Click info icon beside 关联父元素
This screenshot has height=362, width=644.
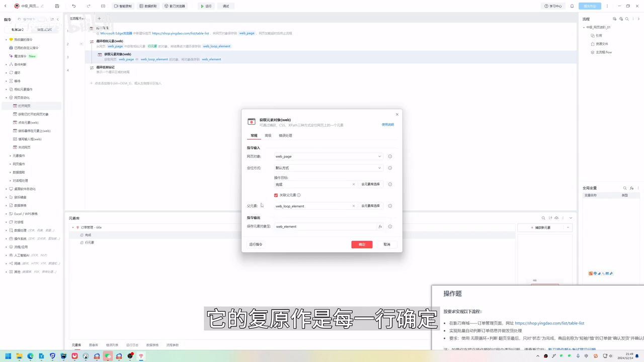tap(299, 195)
